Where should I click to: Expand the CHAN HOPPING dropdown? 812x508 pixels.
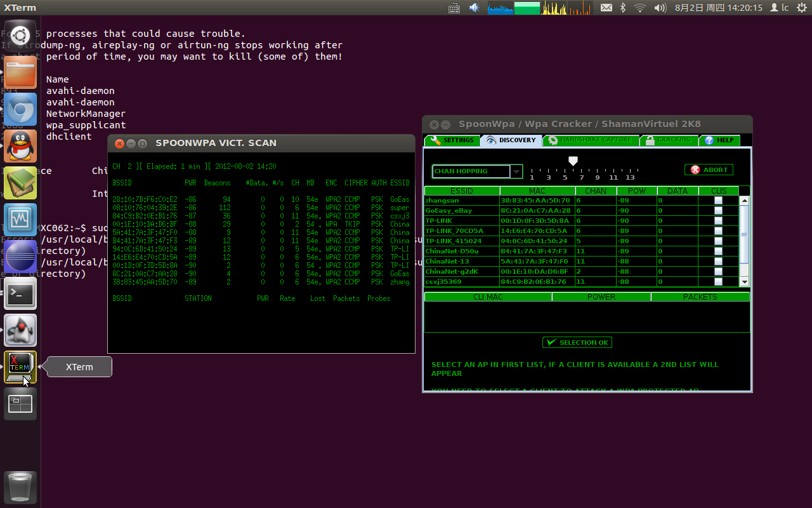tap(516, 171)
